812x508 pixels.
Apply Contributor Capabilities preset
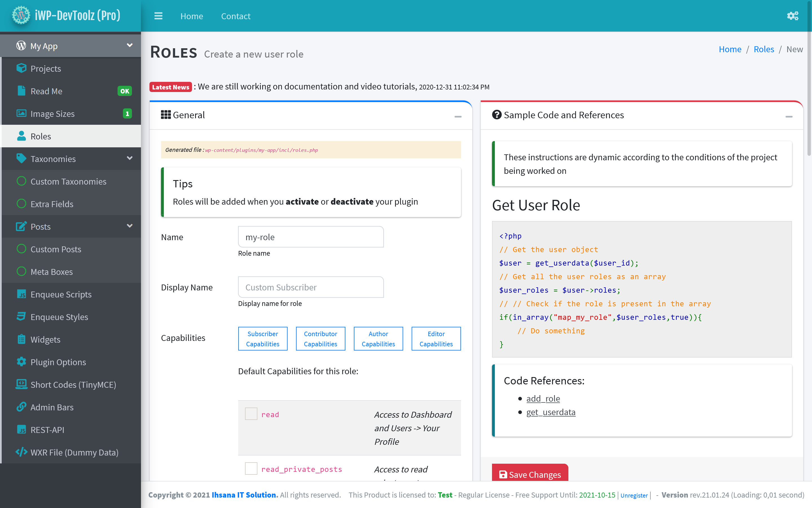321,339
